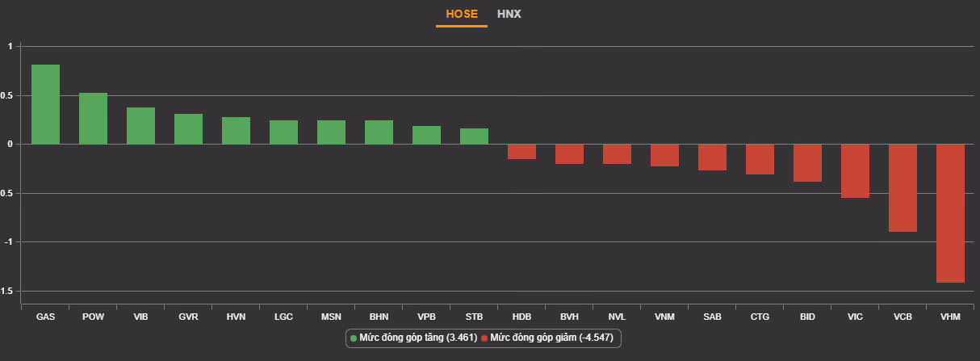Click the GVR green bar
The width and height of the screenshot is (980, 361).
pyautogui.click(x=188, y=129)
